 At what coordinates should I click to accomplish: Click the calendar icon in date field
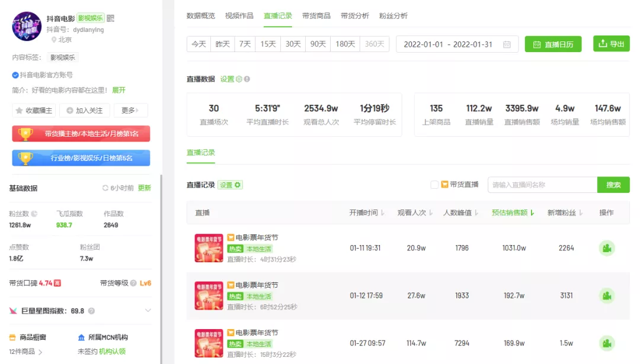tap(507, 44)
